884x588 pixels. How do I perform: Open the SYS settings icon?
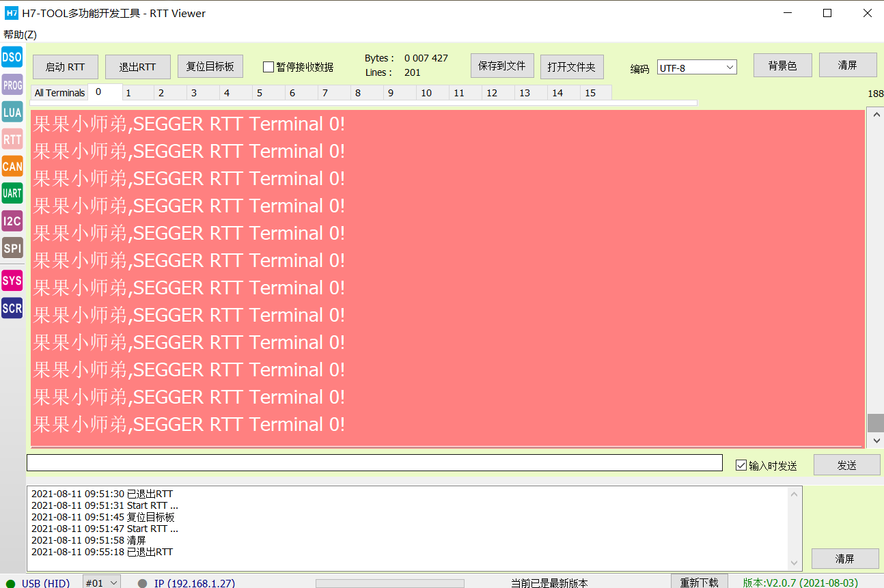click(x=12, y=280)
